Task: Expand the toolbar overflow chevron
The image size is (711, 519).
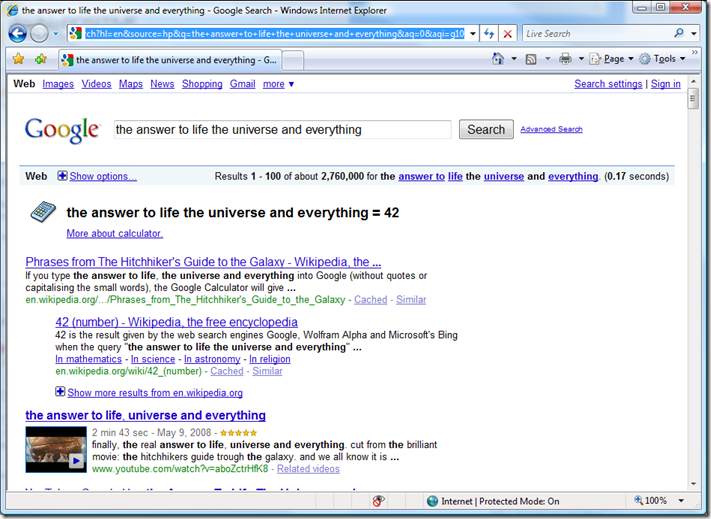Action: (695, 53)
